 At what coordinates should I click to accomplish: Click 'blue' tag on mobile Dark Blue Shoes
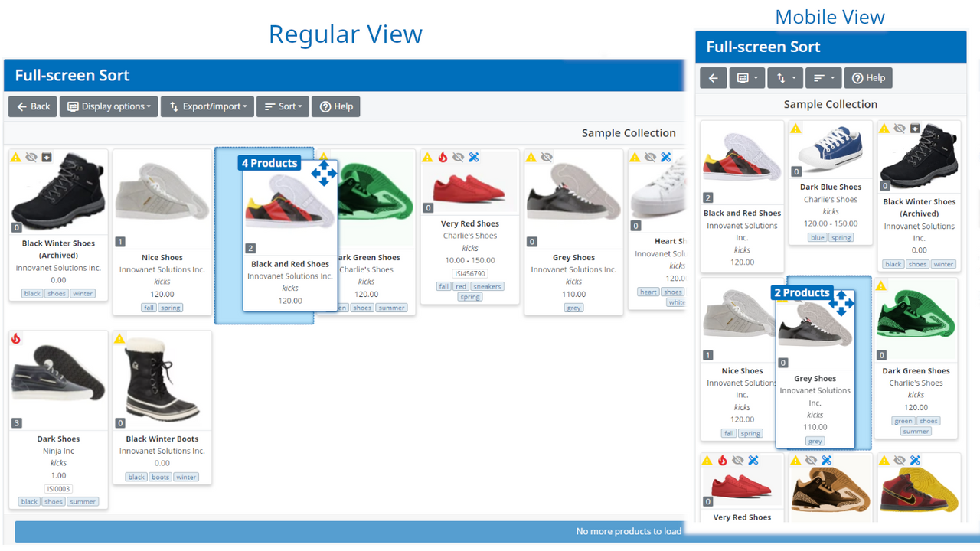[818, 237]
